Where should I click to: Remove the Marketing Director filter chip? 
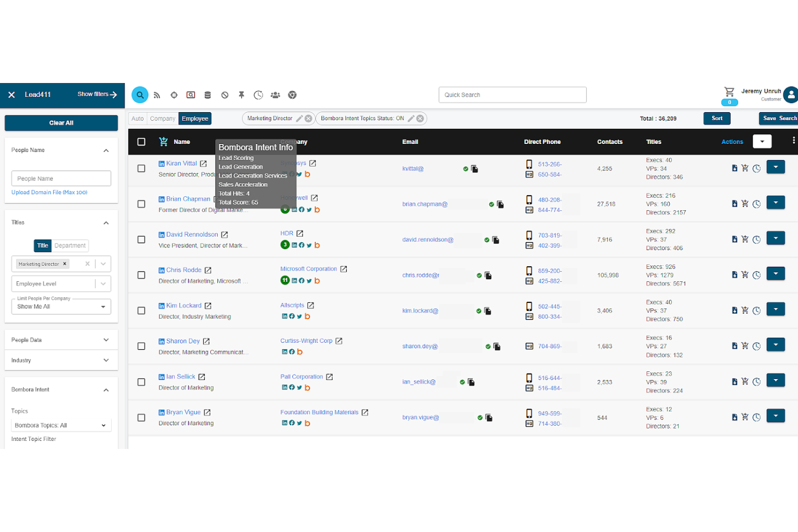[x=308, y=119]
